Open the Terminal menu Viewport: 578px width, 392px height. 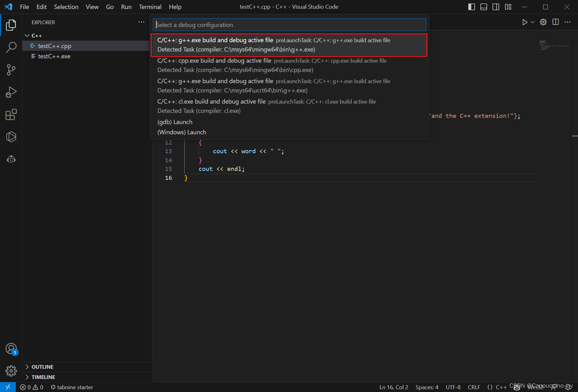pyautogui.click(x=150, y=7)
